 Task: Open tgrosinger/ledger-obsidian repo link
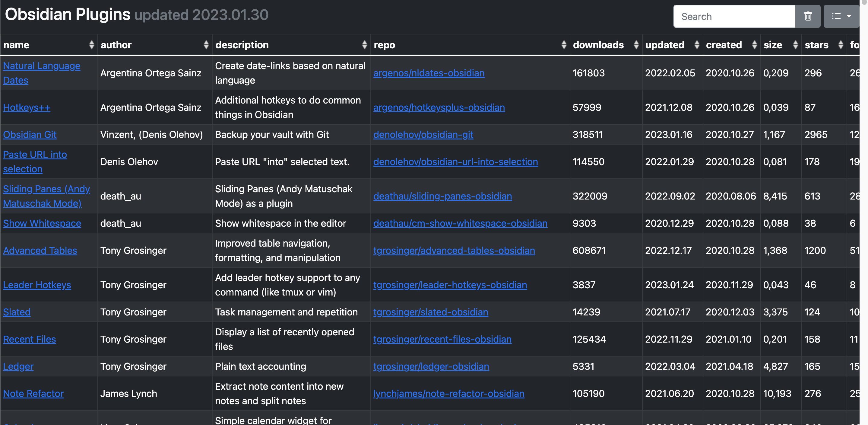[x=431, y=366]
